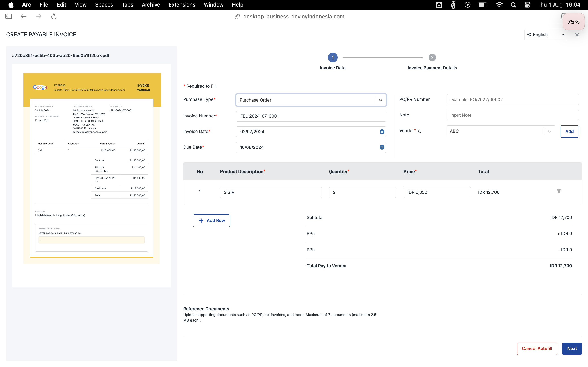The width and height of the screenshot is (588, 367).
Task: Close the Create Payable Invoice form
Action: pos(577,35)
